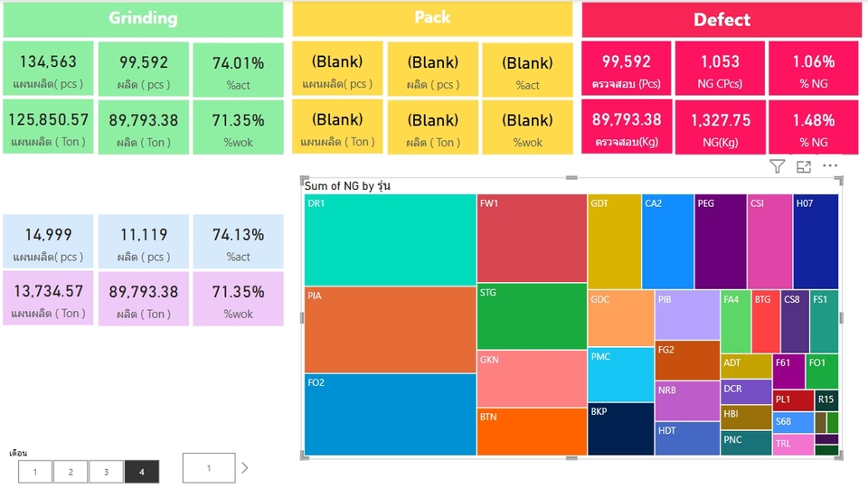Screen dimensions: 868x488
Task: Expand slicer with the right chevron arrow
Action: click(245, 468)
